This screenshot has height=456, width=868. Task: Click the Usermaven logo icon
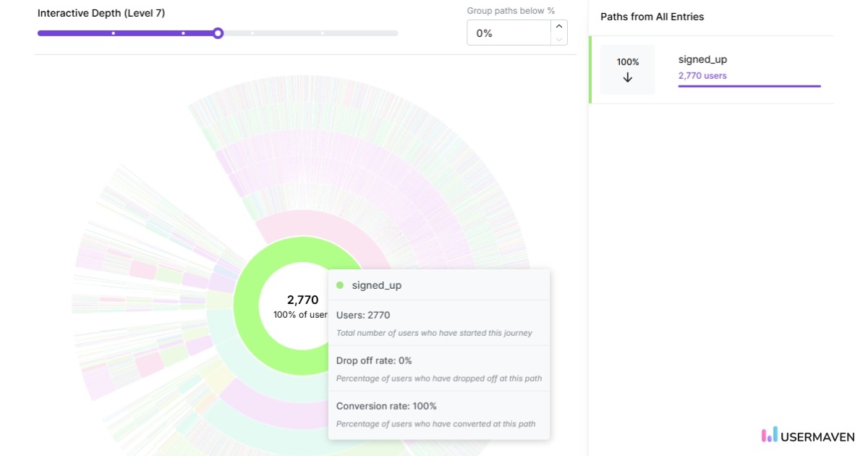tap(770, 435)
